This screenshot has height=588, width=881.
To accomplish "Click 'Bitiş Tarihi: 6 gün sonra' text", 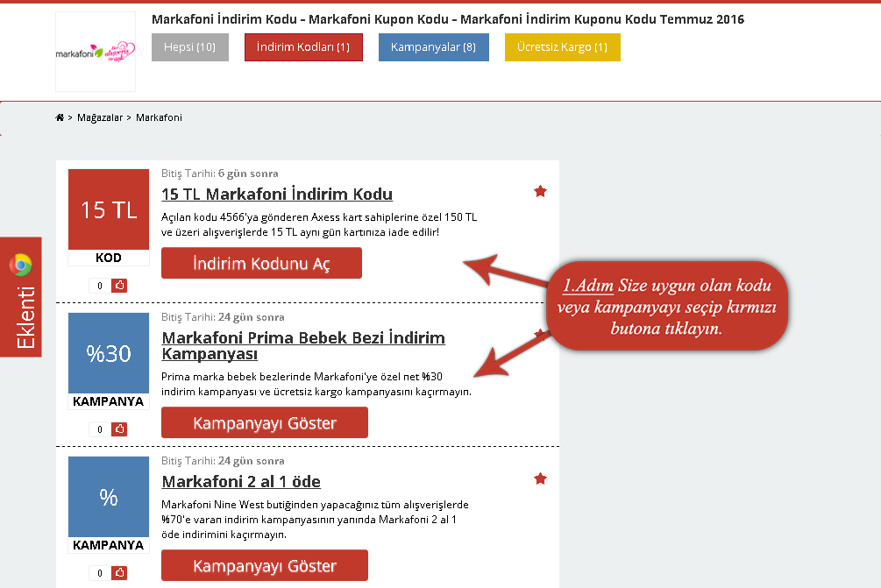I will click(220, 174).
